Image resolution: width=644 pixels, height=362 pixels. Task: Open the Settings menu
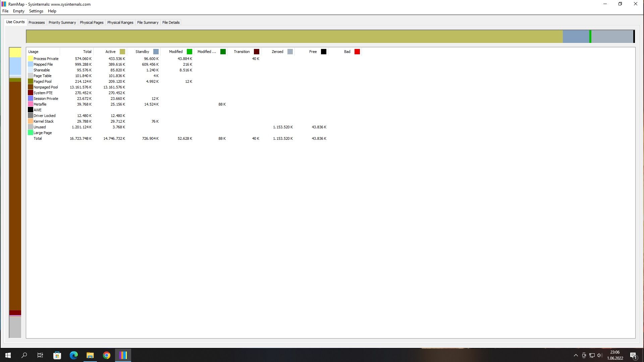click(x=36, y=11)
